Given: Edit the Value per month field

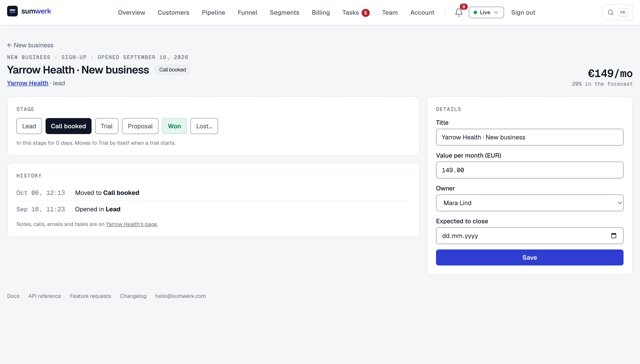Looking at the screenshot, I should coord(530,170).
